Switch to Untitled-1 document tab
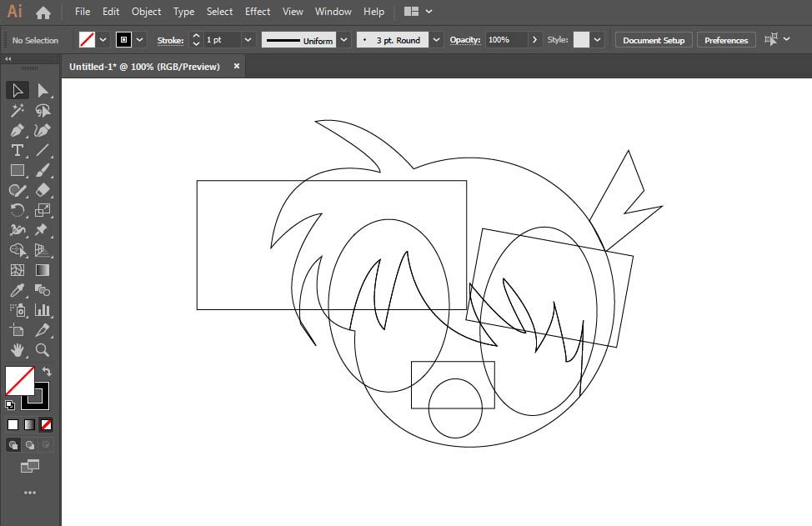The width and height of the screenshot is (812, 526). point(144,67)
